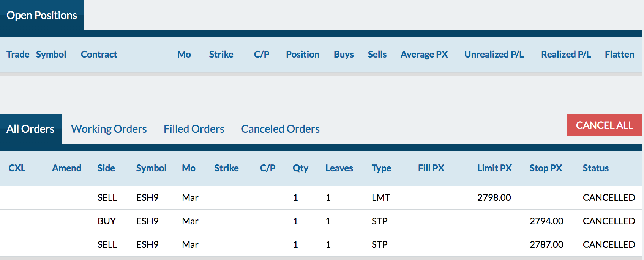Sort orders by Status column header

pyautogui.click(x=595, y=168)
